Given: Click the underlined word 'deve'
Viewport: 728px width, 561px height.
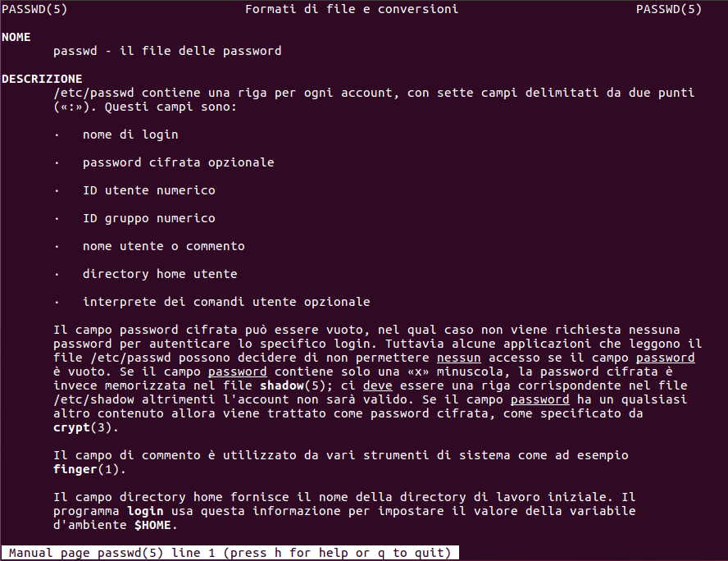Looking at the screenshot, I should 377,385.
